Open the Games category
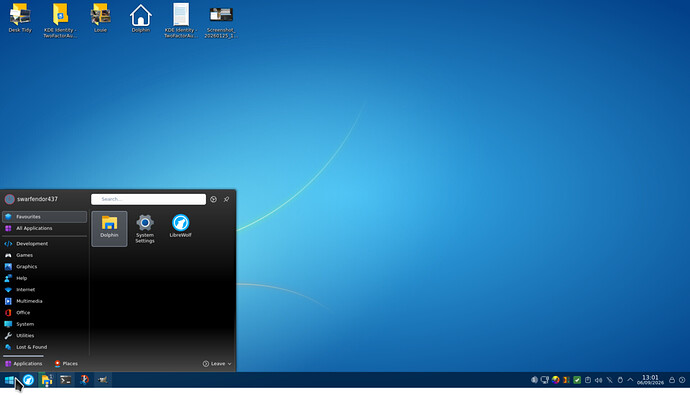Image resolution: width=690 pixels, height=395 pixels. [44, 255]
